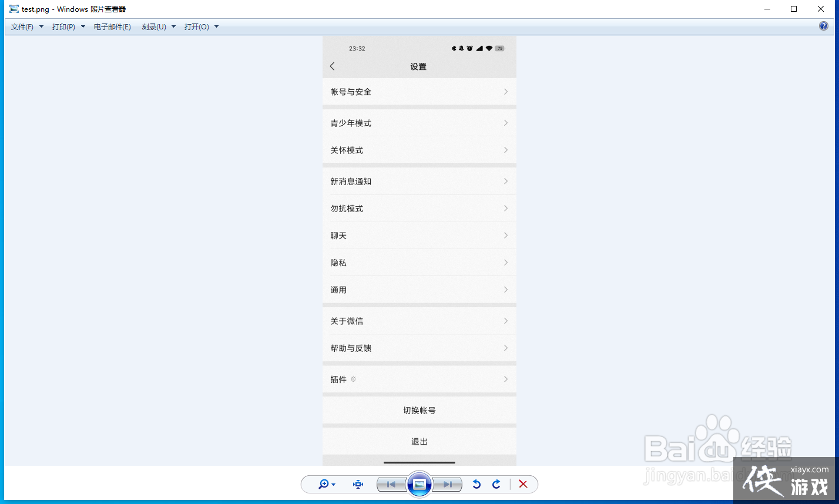Click the 电子邮件(E) menu item

tap(112, 27)
